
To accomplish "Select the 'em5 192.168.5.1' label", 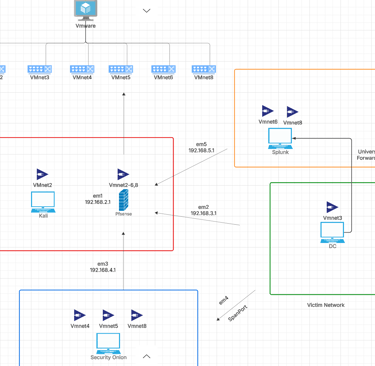I will tap(201, 147).
